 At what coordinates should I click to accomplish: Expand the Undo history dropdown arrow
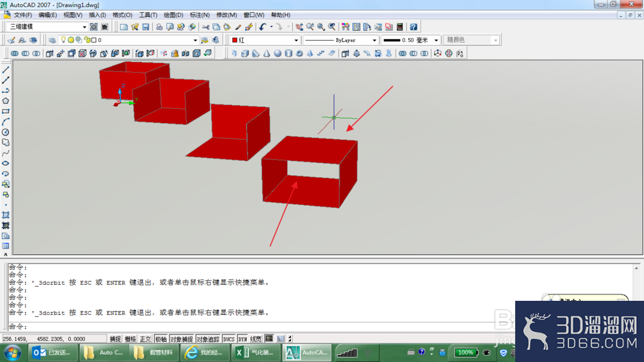click(x=272, y=27)
